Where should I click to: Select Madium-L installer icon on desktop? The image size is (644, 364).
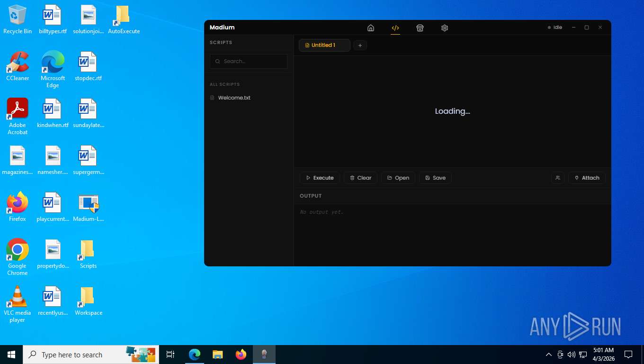pos(89,207)
